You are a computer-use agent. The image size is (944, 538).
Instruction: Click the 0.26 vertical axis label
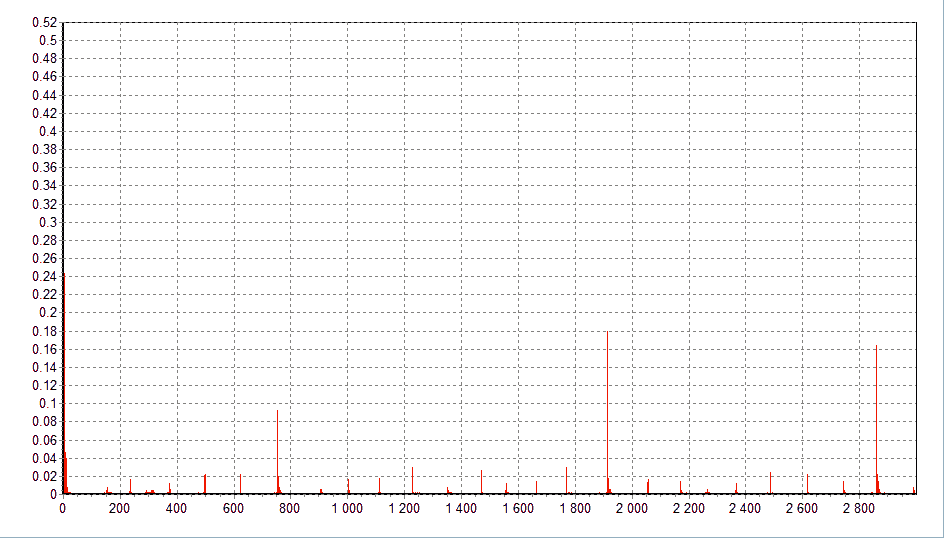(x=45, y=258)
